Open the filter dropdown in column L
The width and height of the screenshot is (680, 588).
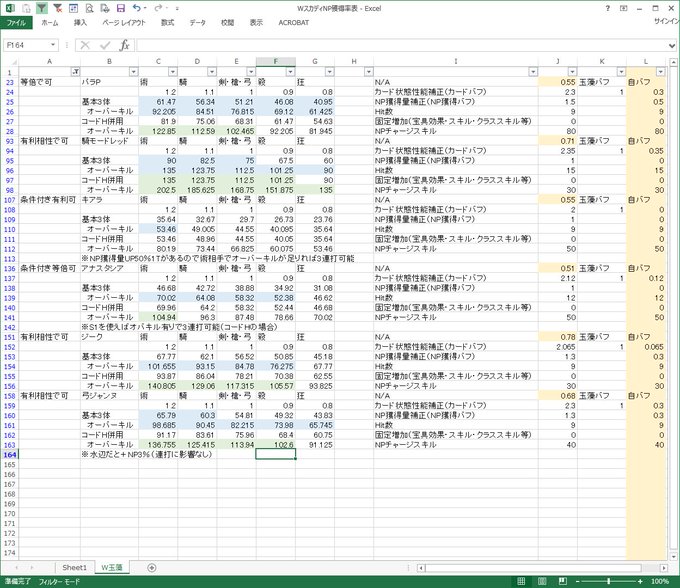tap(660, 72)
